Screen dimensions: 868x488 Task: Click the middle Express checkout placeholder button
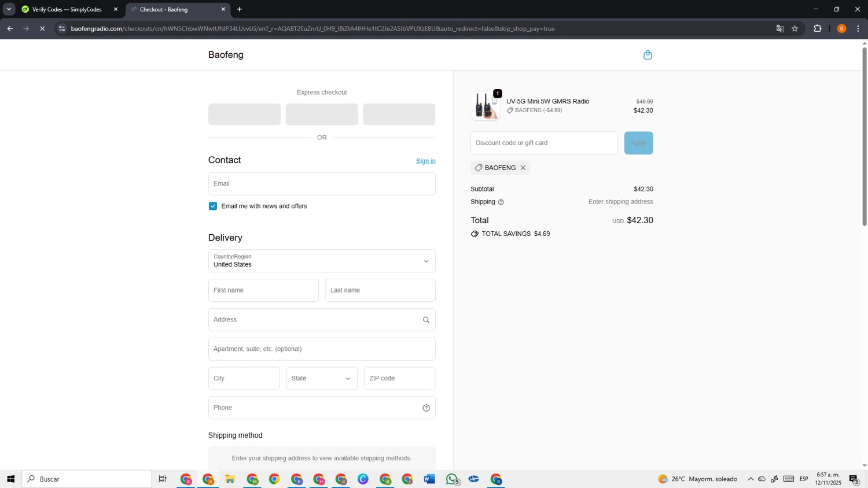[x=322, y=114]
